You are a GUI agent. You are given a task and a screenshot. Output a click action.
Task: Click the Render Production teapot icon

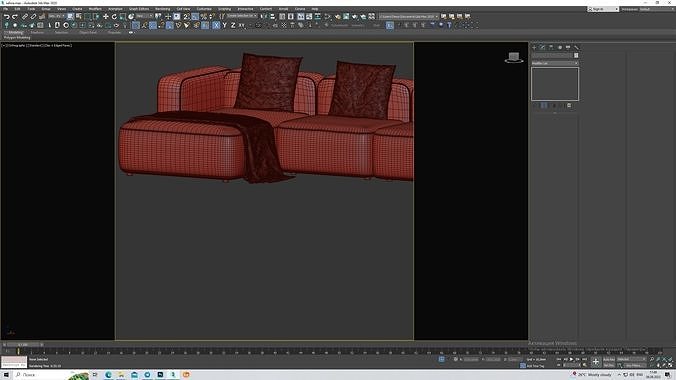[x=354, y=16]
